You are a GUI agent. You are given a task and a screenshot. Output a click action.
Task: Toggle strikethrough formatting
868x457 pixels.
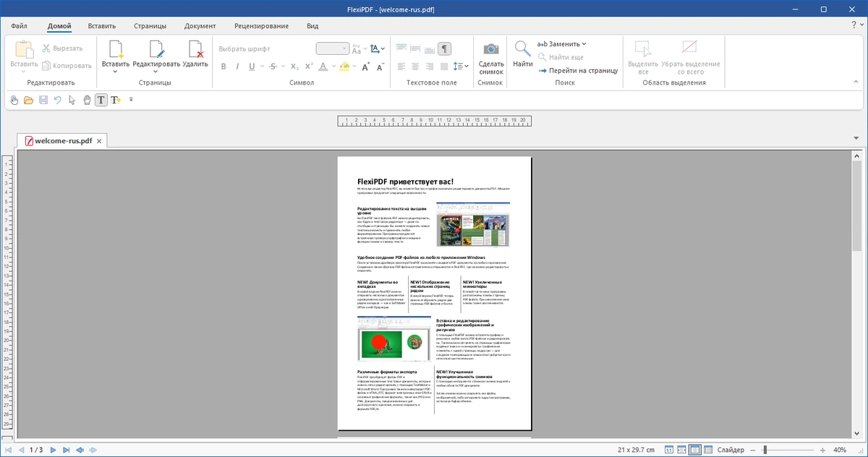(273, 67)
